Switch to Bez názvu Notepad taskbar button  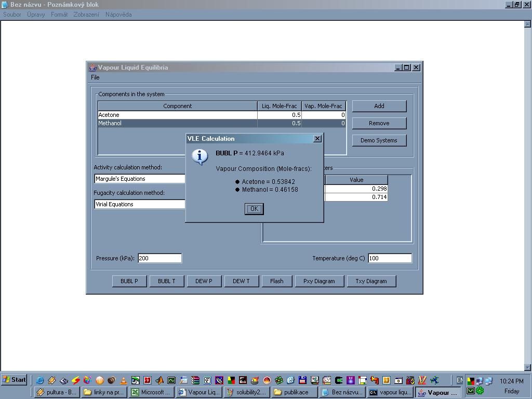click(x=342, y=392)
